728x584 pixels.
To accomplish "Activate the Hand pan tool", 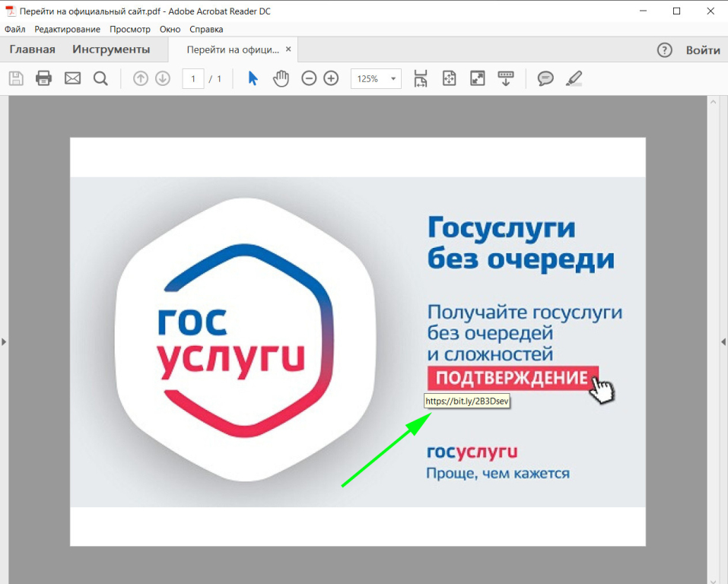I will (x=281, y=78).
